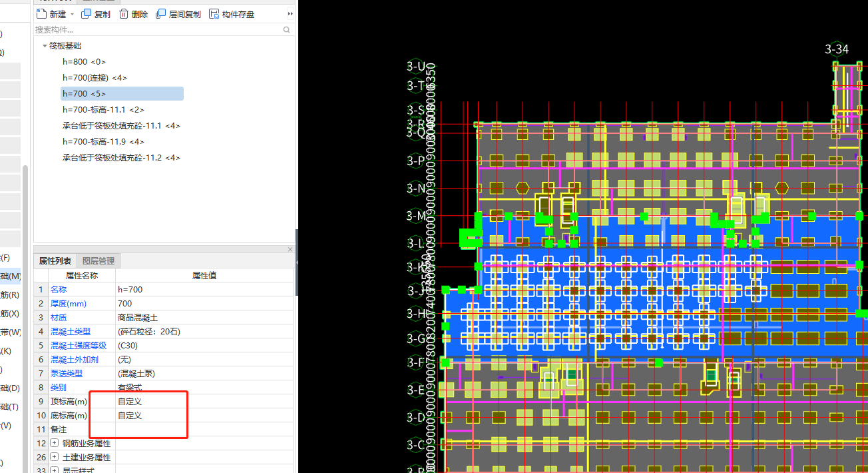Select component h=700-标高-11.9 <4>
Screen dimensions: 868x473
click(x=103, y=142)
